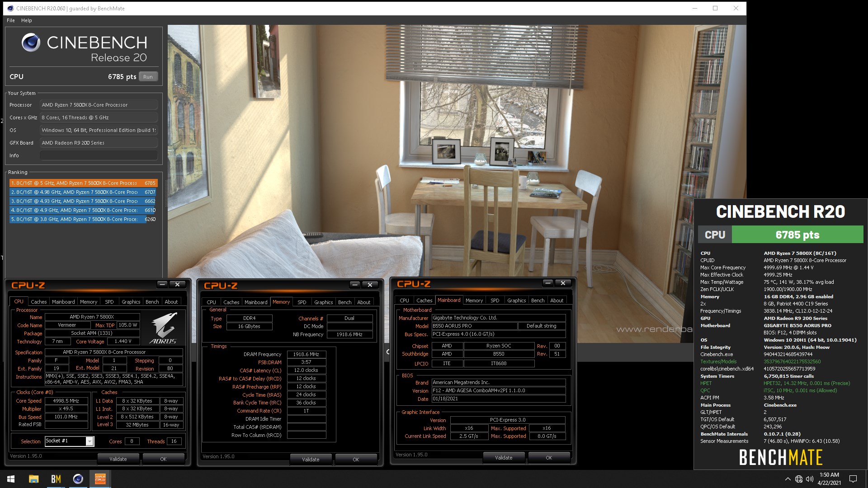
Task: Click the Info input field
Action: (99, 155)
